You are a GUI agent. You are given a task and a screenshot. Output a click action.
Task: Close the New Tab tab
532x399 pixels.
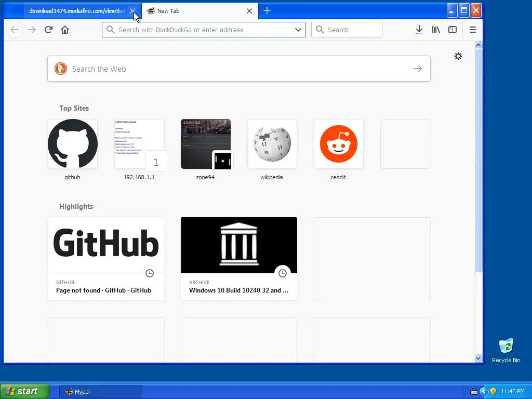click(x=249, y=11)
